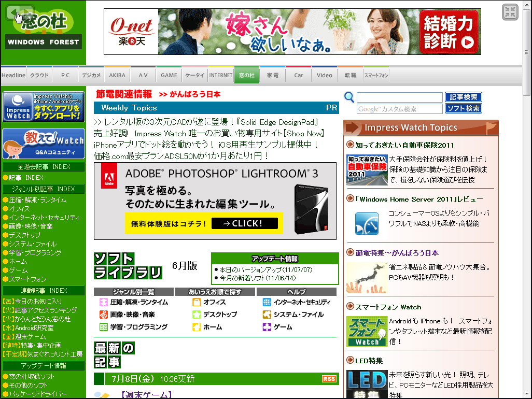Viewport: 532px width, 399px height.
Task: Open the 節電特集〜がんばろう日本 heading link
Action: [x=397, y=253]
